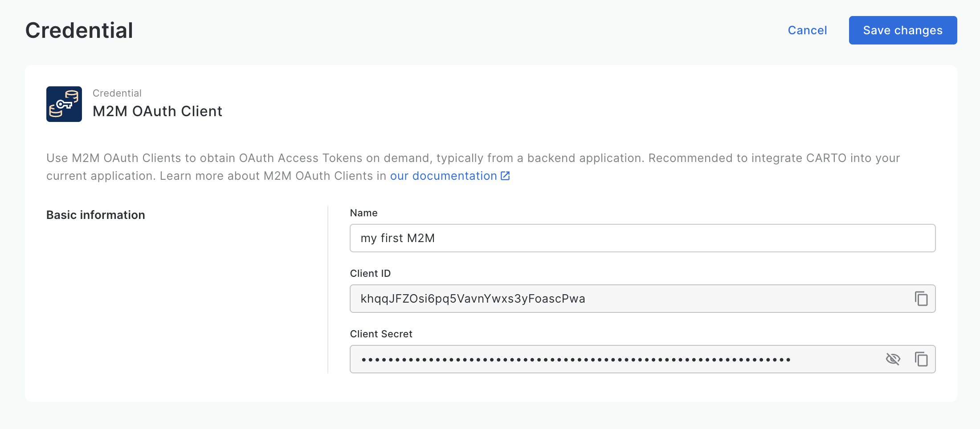This screenshot has height=429, width=980.
Task: Reveal the hidden Client Secret
Action: pyautogui.click(x=893, y=359)
